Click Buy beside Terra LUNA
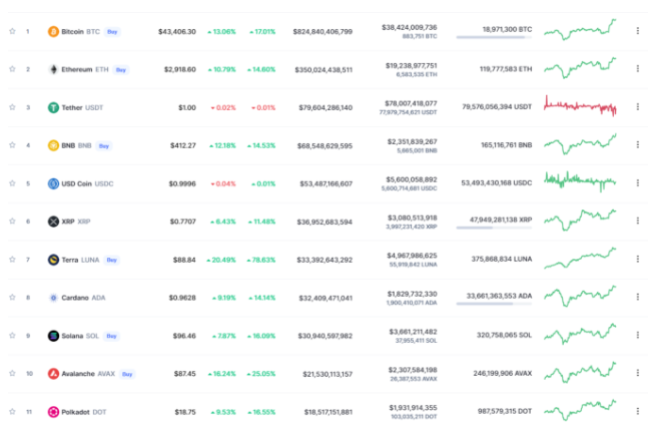Image resolution: width=661 pixels, height=430 pixels. (x=112, y=260)
